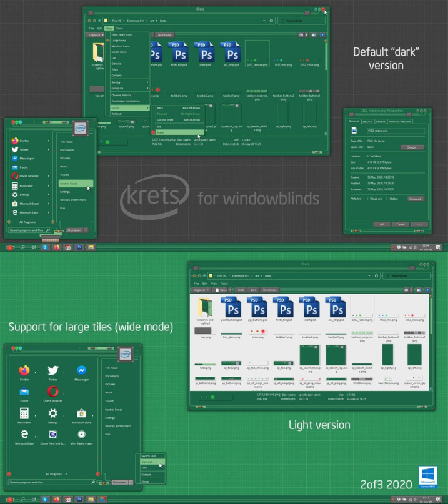Click the vertical scrollbar in light Explorer window
This screenshot has height=504, width=448.
(431, 342)
